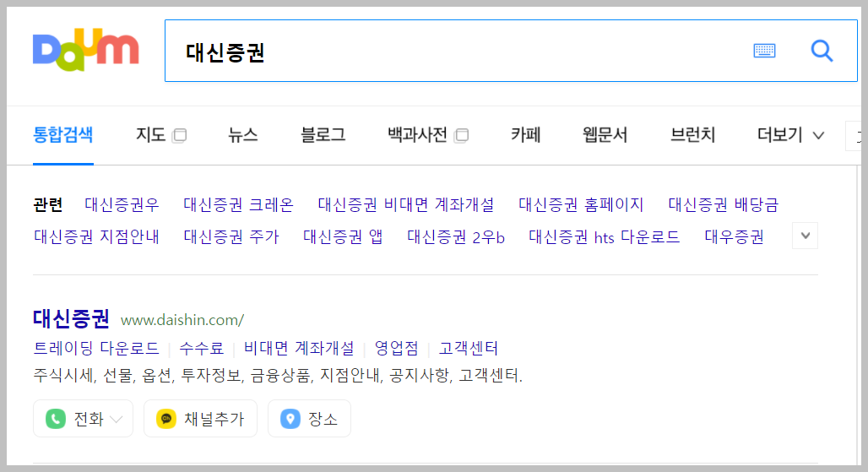Expand related searches with the chevron button

805,236
